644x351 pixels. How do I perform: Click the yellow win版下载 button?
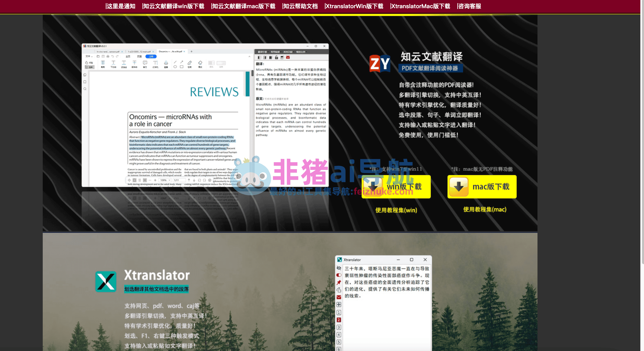pos(396,187)
